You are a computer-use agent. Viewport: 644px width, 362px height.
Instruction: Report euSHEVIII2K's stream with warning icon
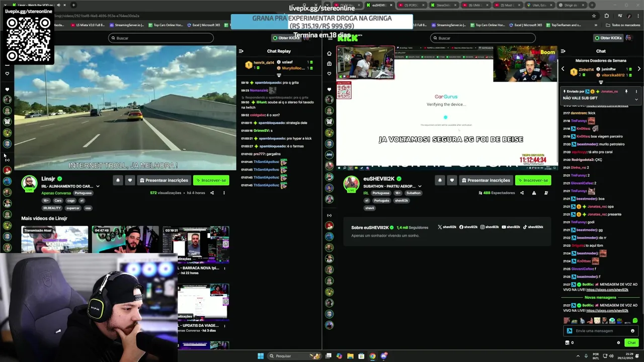[x=534, y=193]
